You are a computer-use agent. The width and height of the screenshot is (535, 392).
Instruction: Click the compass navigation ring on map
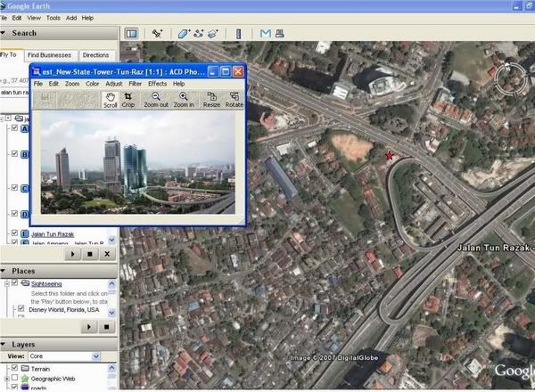coord(513,78)
